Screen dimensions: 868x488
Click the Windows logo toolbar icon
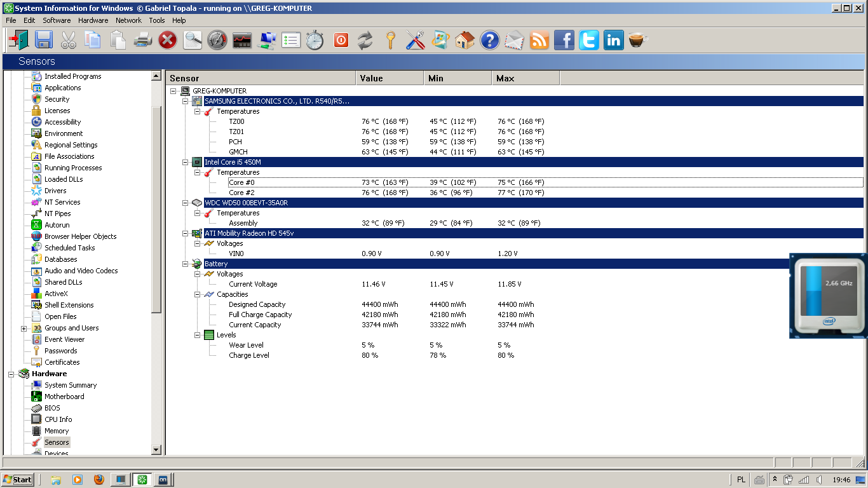440,41
